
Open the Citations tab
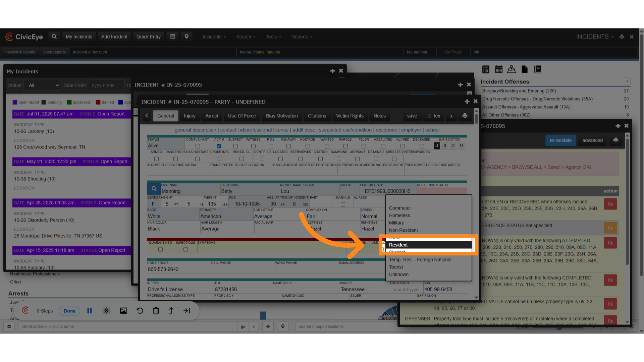[x=317, y=116]
